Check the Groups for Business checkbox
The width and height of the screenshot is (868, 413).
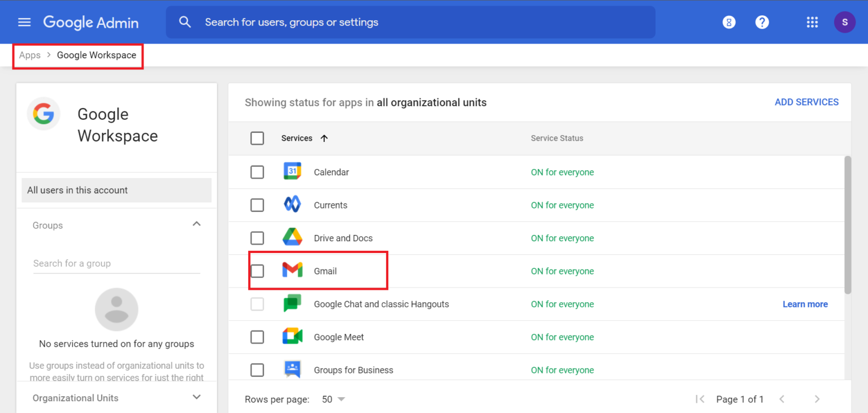click(x=257, y=370)
